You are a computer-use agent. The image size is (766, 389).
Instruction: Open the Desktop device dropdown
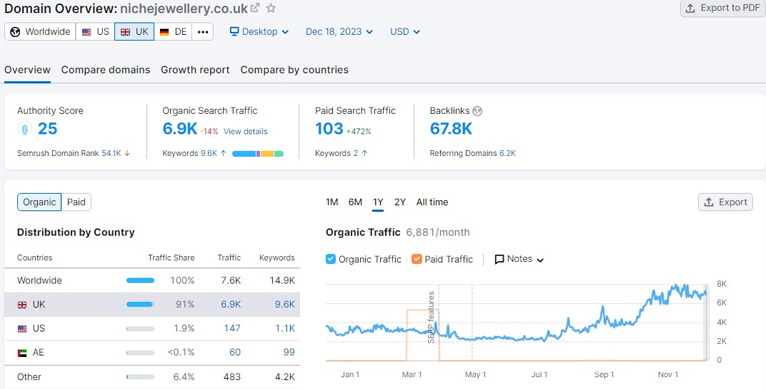tap(259, 32)
